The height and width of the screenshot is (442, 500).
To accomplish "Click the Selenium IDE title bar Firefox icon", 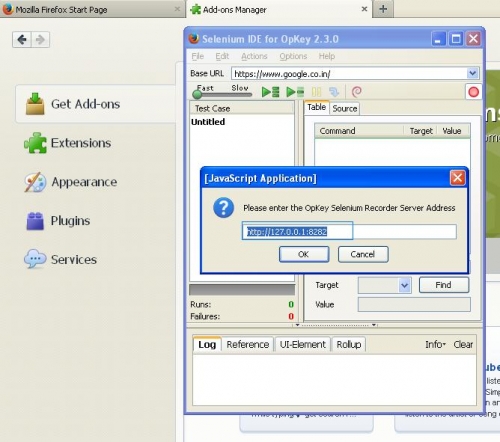I will (194, 39).
